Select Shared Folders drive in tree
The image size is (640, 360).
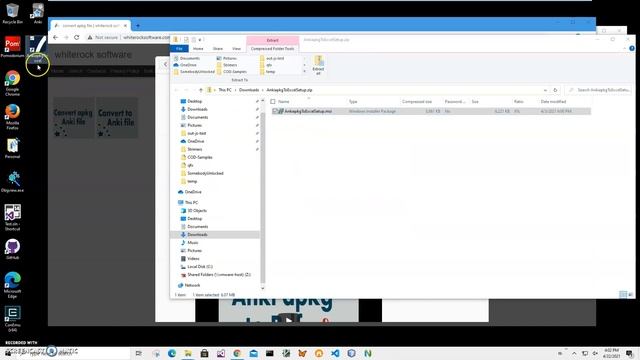click(x=219, y=275)
